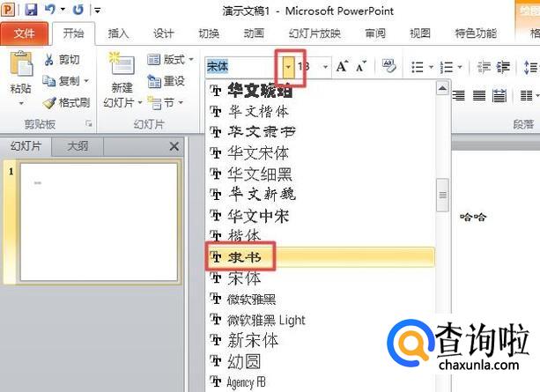Screen dimensions: 540x392
Task: Switch to the 视图 (View) tab
Action: point(420,33)
